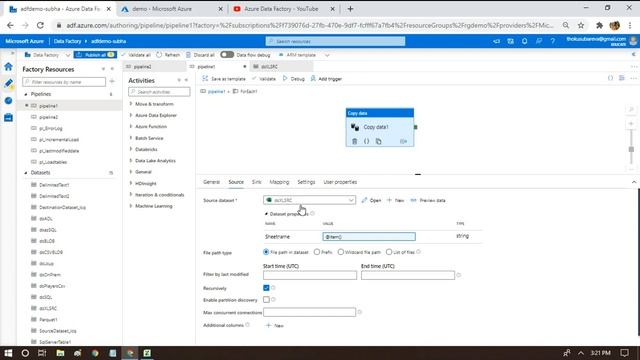
Task: Toggle Data flow debug switch
Action: [227, 55]
